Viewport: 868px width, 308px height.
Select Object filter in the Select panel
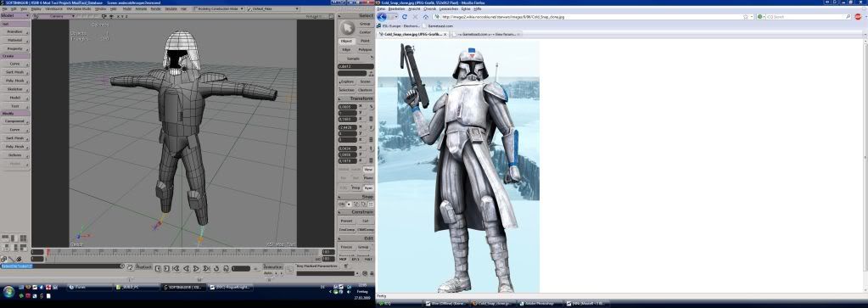pyautogui.click(x=346, y=41)
